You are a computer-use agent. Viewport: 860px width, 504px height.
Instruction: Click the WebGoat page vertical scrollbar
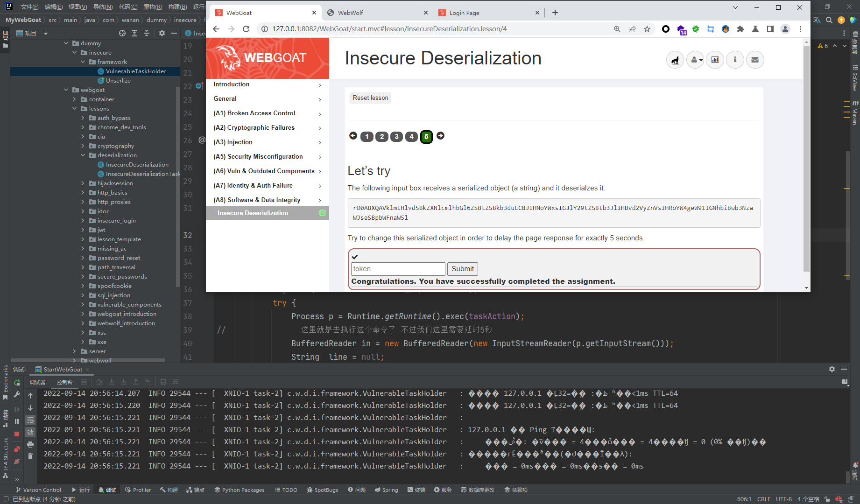[x=806, y=159]
